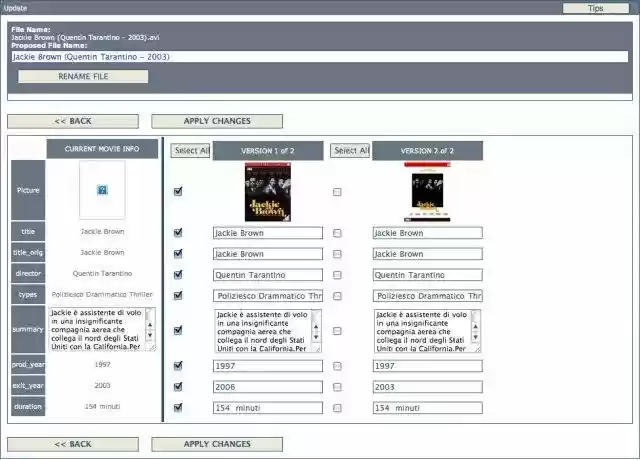Click the VERSION 2 of 2 header
Image resolution: width=640 pixels, height=460 pixels.
[x=427, y=151]
